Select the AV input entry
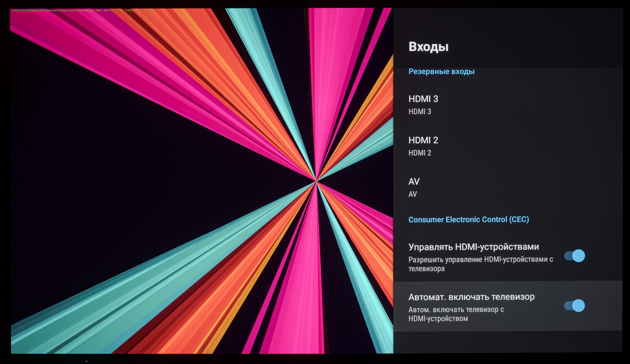This screenshot has height=364, width=630. (414, 182)
